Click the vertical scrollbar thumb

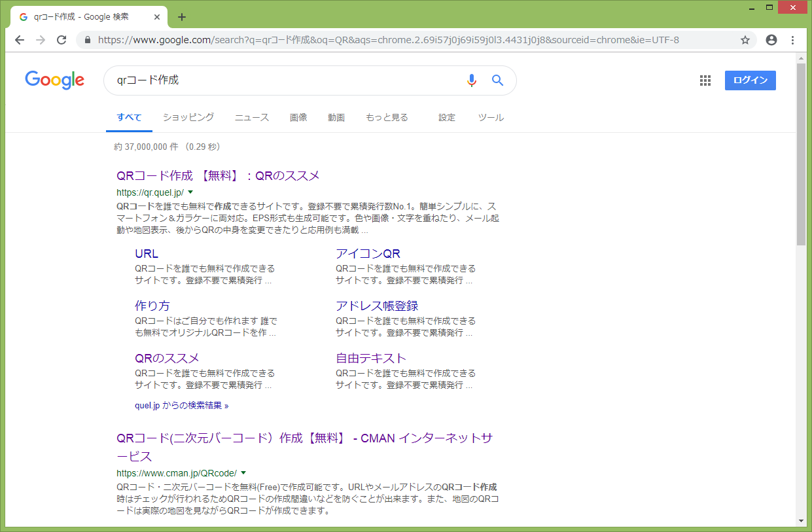pos(801,155)
